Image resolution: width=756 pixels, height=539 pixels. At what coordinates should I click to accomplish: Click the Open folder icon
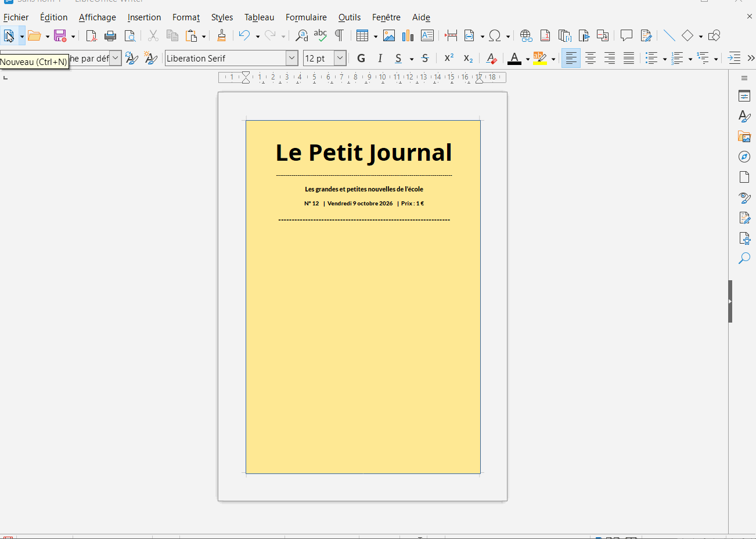point(34,36)
